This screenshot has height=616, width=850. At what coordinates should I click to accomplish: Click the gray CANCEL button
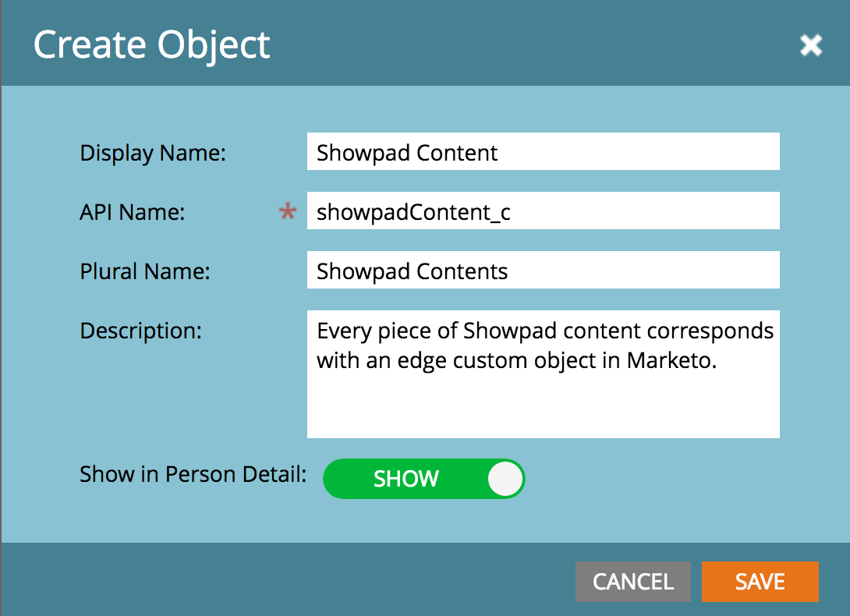pos(632,581)
